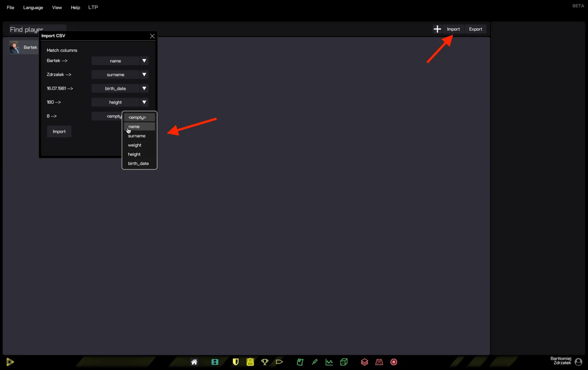Click the plus icon to add player

pyautogui.click(x=437, y=29)
